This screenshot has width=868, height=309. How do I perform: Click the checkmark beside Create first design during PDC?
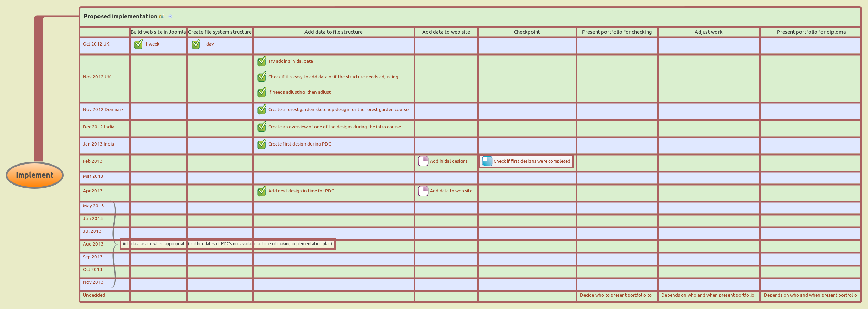tap(261, 144)
